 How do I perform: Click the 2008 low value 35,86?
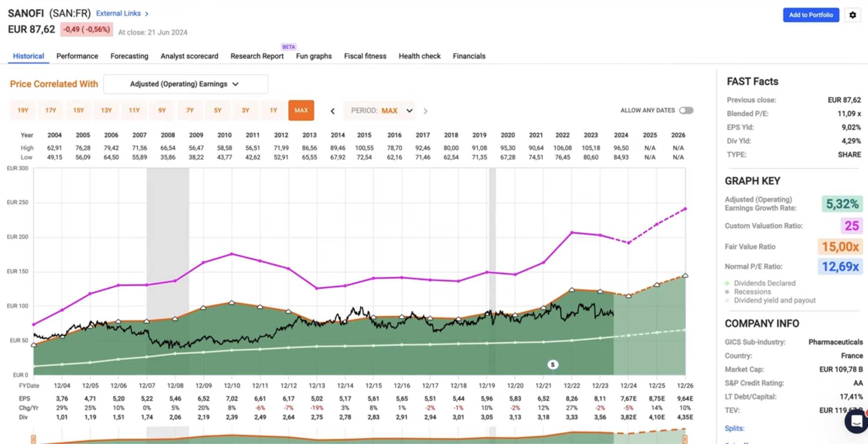click(x=167, y=157)
